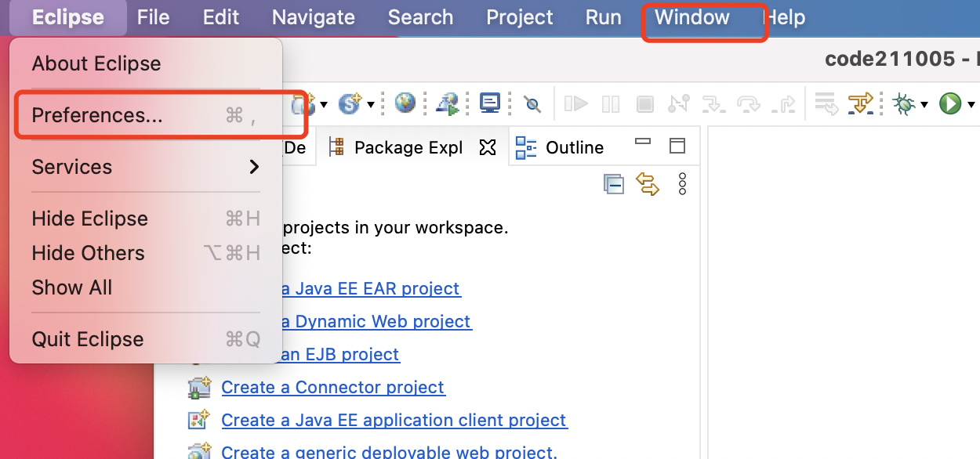980x459 pixels.
Task: Open the File menu
Action: (153, 17)
